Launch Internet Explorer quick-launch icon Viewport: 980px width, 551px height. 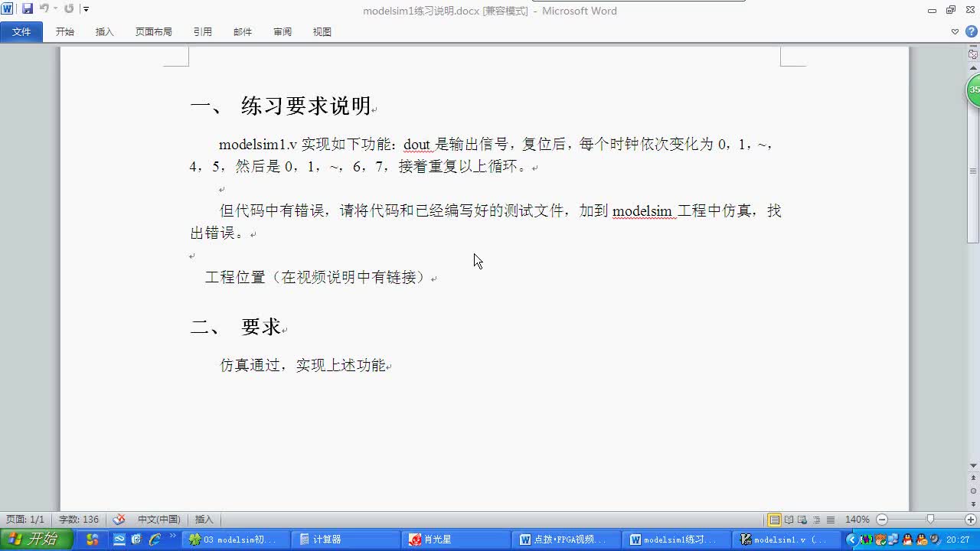click(155, 540)
